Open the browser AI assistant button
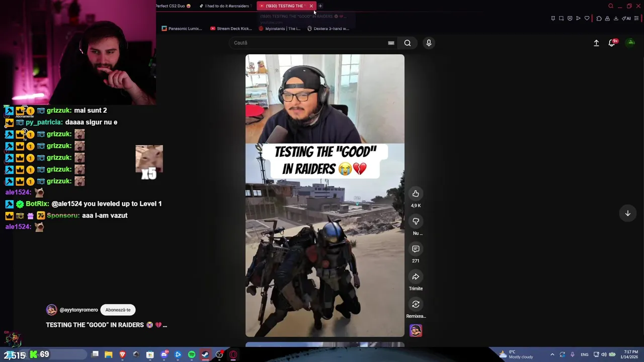 (x=626, y=18)
